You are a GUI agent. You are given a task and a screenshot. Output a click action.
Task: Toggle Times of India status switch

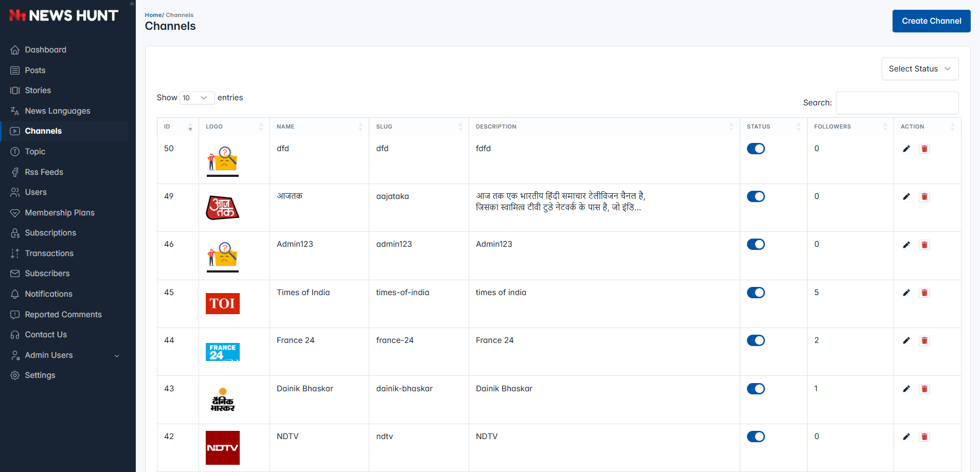[756, 293]
